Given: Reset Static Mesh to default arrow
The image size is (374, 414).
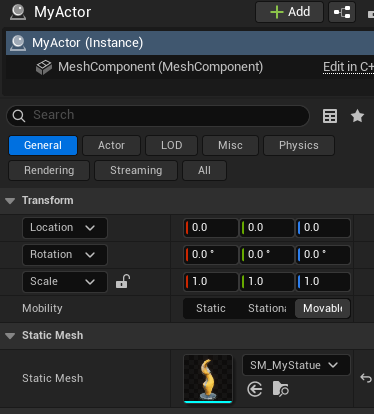Looking at the screenshot, I should pyautogui.click(x=366, y=378).
